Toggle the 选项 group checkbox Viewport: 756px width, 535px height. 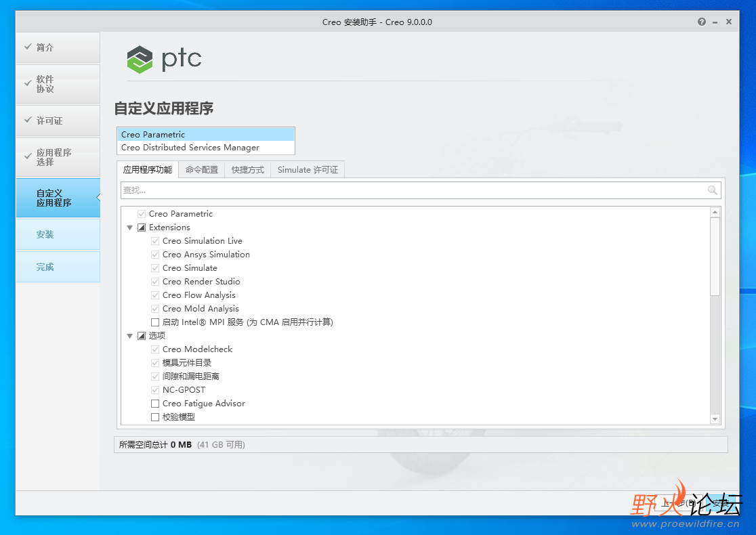point(142,335)
